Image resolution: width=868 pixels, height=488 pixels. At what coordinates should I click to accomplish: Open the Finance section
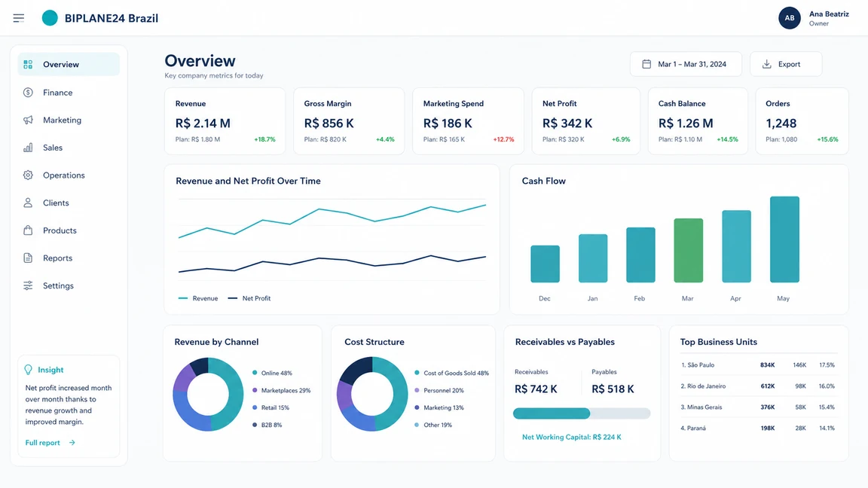click(x=69, y=93)
